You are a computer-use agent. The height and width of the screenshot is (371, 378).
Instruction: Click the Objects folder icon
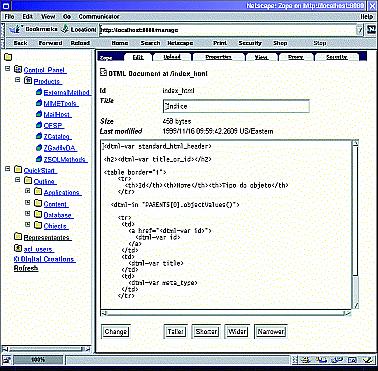(38, 226)
